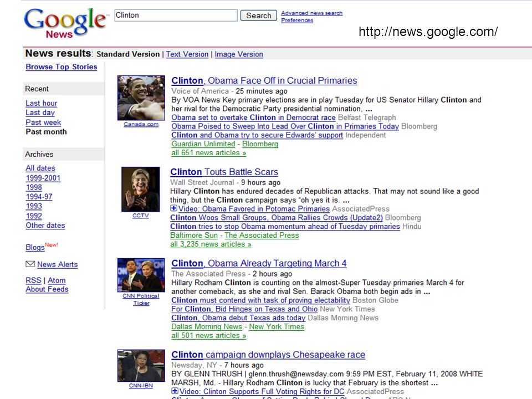Screen dimensions: 532x399
Task: Open the News Alerts link
Action: (x=57, y=264)
